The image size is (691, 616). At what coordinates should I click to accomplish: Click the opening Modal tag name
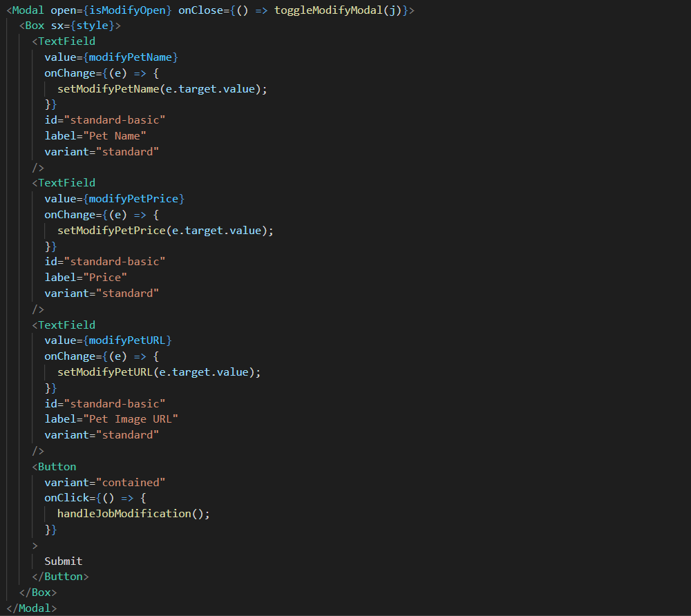point(28,10)
